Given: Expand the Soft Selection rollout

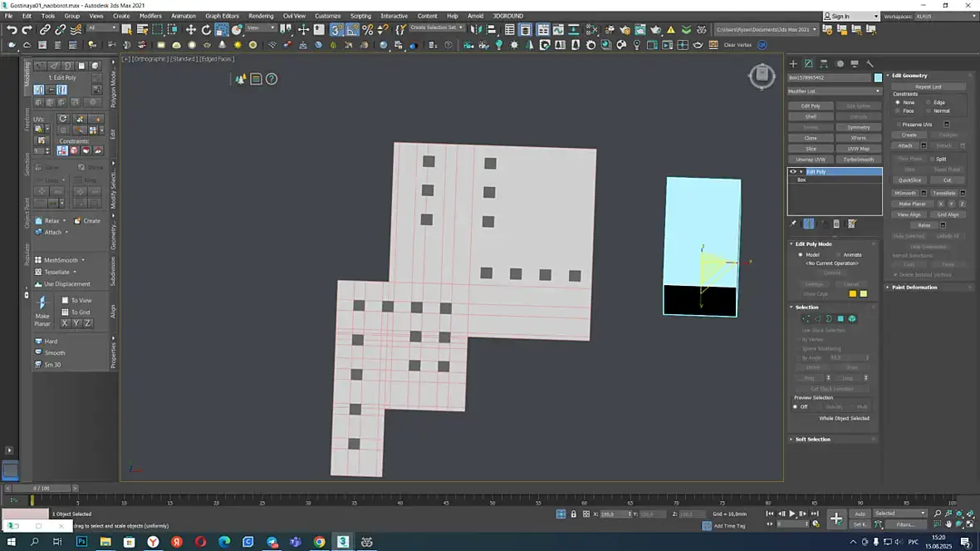Looking at the screenshot, I should click(x=812, y=439).
